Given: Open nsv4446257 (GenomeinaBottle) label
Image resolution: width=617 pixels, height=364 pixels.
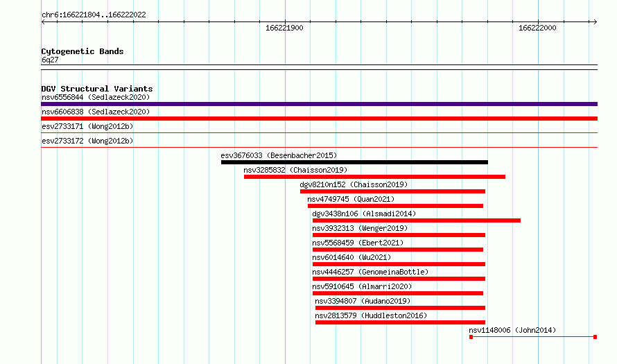Looking at the screenshot, I should (x=370, y=272).
